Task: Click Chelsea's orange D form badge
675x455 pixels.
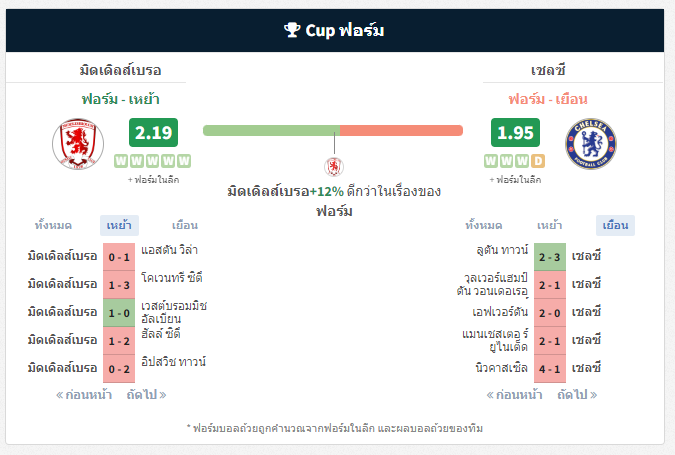Action: pyautogui.click(x=538, y=161)
